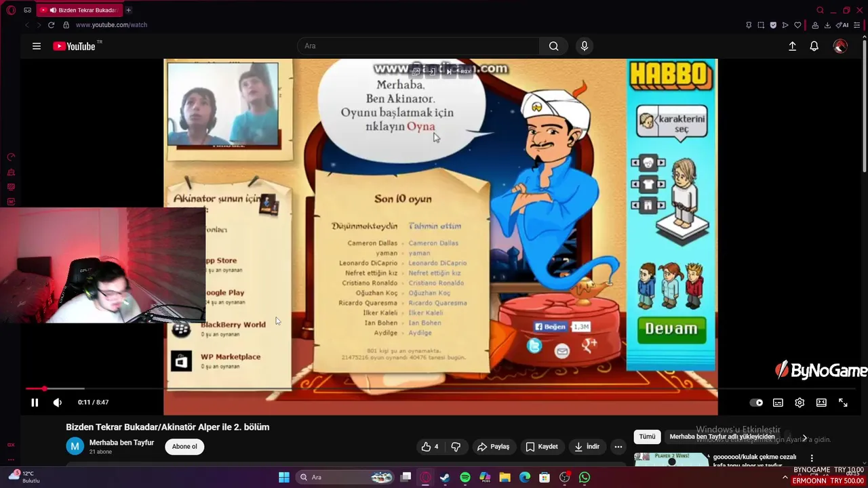Search in tabs with the magnifier icon
Screen dimensions: 868x488
[820, 10]
